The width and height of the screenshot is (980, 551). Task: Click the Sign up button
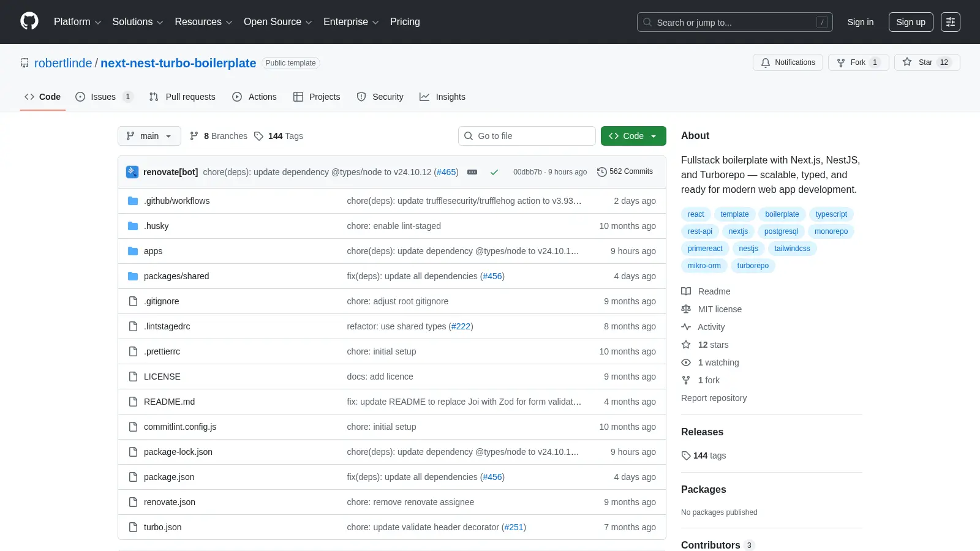point(911,22)
